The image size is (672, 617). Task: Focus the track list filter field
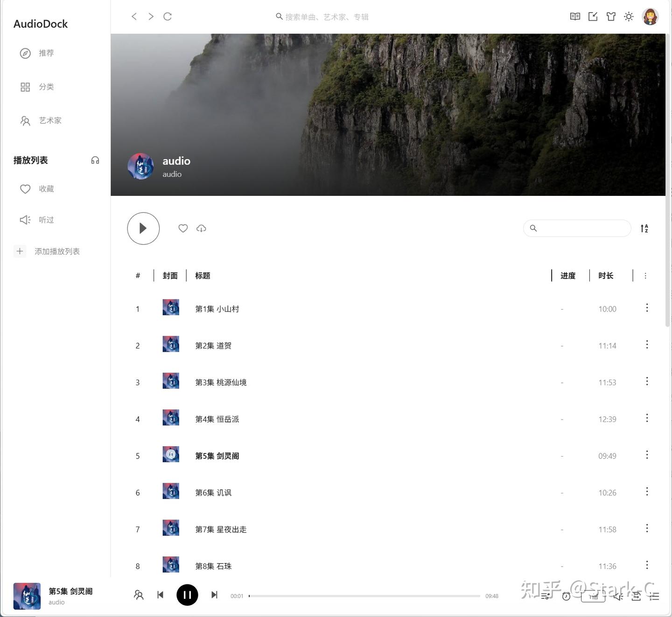point(577,228)
